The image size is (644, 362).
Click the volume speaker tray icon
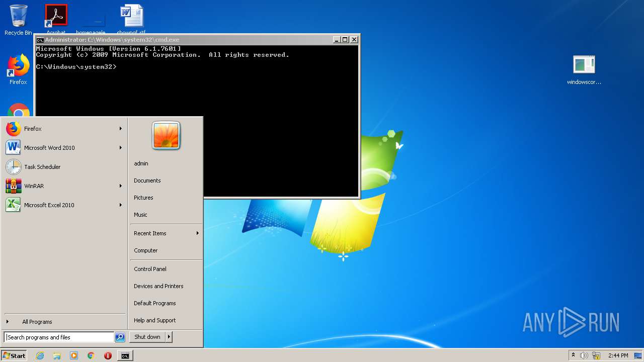(584, 355)
